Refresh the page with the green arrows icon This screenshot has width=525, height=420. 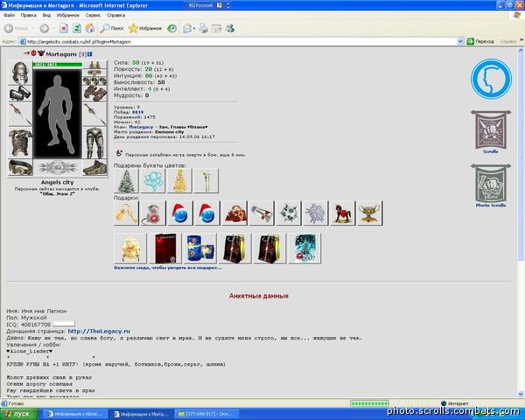[77, 29]
